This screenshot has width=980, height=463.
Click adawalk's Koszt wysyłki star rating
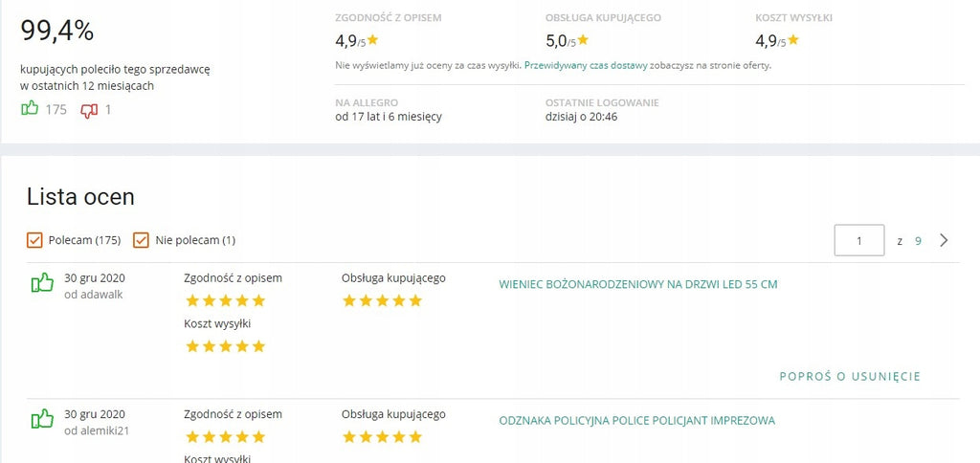tap(226, 346)
